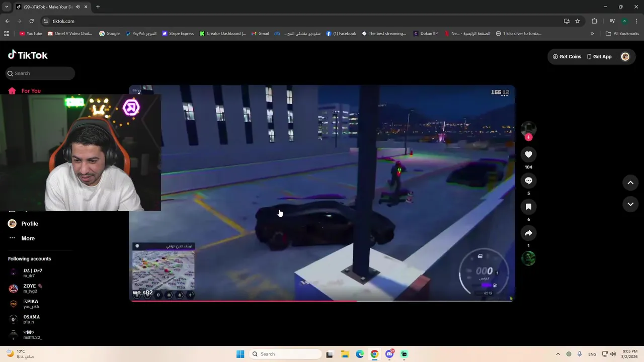Save the video using the bookmark icon
Viewport: 644px width, 362px height.
pos(528,207)
